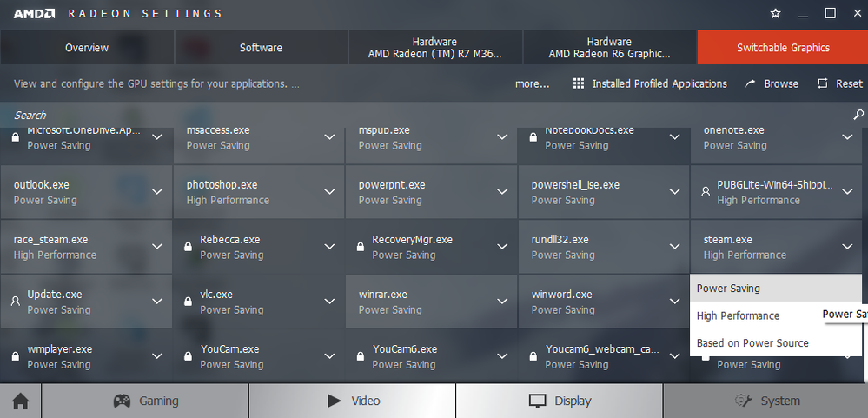Select Switchable Graphics tab
The width and height of the screenshot is (868, 418).
[x=783, y=48]
